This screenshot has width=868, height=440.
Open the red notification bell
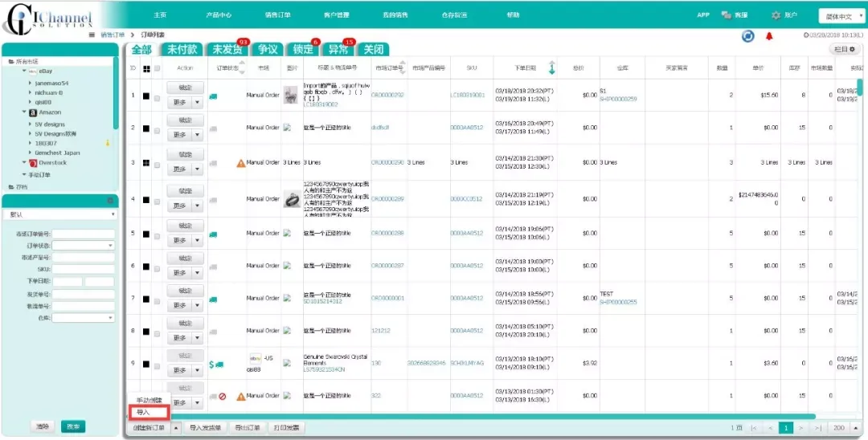point(769,36)
